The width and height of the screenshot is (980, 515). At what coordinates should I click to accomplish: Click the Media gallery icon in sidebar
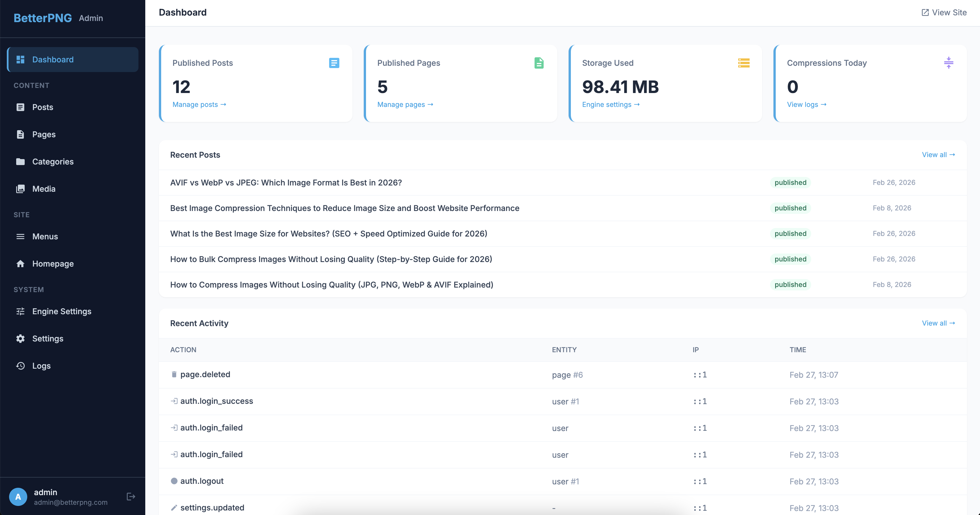click(20, 189)
